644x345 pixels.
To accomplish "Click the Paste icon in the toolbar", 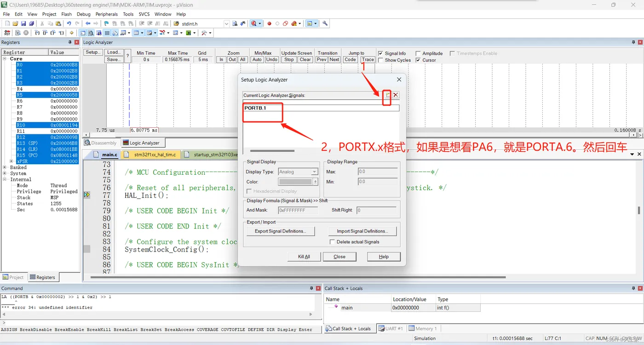I will (58, 23).
